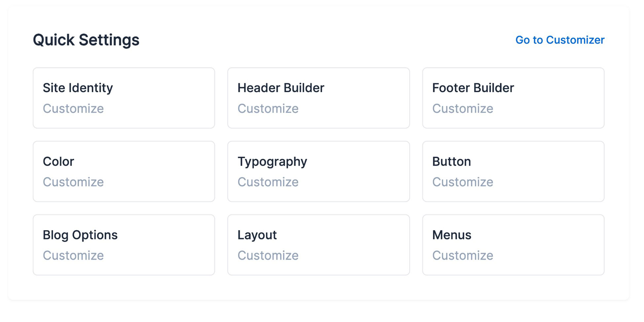Open the Site Identity settings card
644x322 pixels.
coord(124,98)
